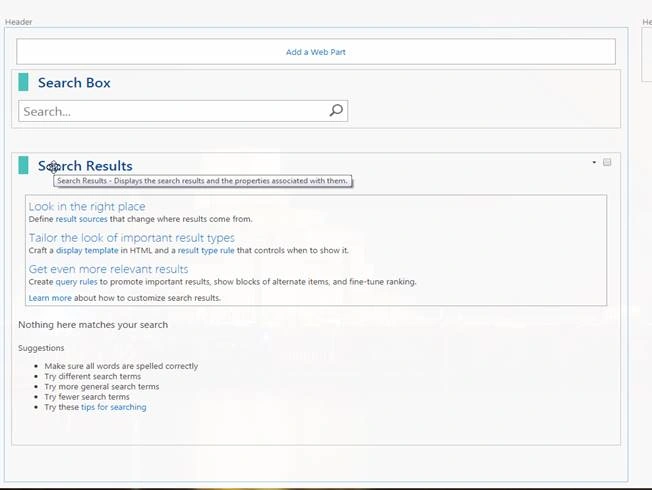Focus the Search... input field
This screenshot has height=490, width=652.
point(183,111)
